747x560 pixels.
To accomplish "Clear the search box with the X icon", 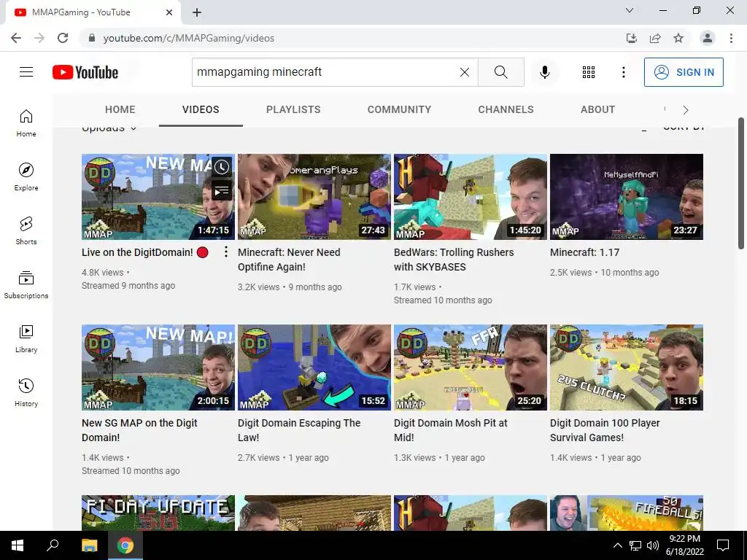I will coord(465,72).
